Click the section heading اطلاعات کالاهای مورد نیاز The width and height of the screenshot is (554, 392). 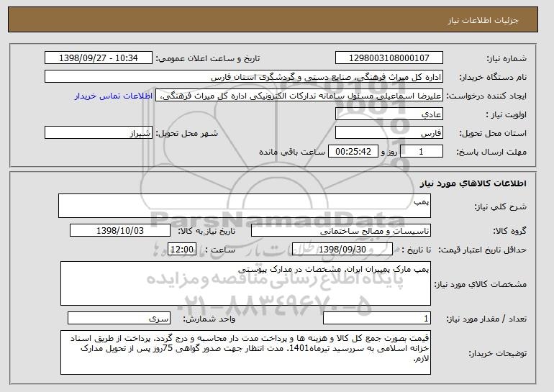point(473,183)
